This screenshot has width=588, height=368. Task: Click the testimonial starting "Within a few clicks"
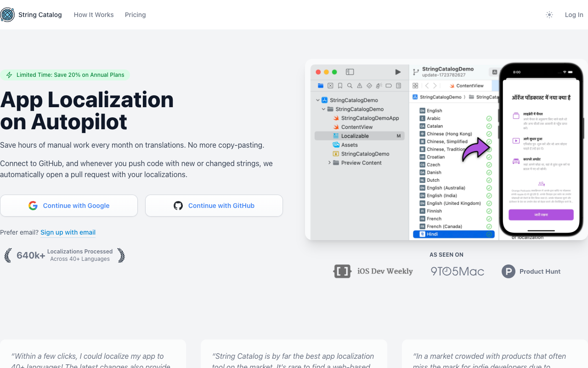[93, 354]
